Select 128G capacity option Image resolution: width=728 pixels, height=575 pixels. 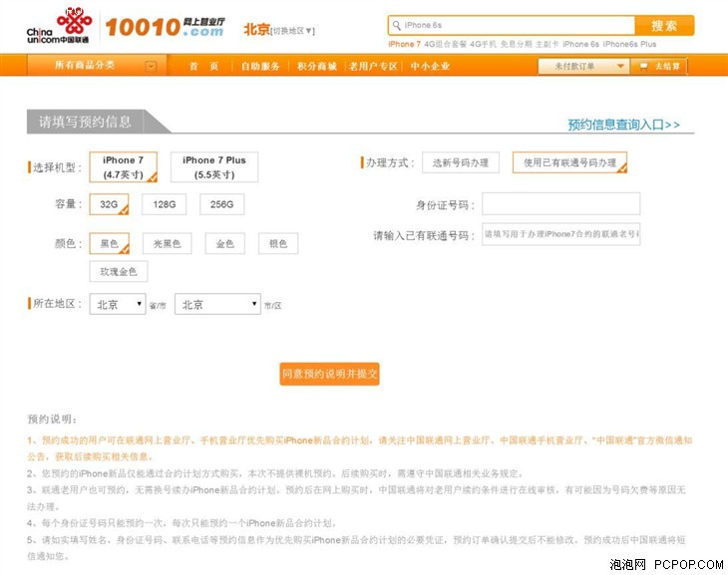165,204
